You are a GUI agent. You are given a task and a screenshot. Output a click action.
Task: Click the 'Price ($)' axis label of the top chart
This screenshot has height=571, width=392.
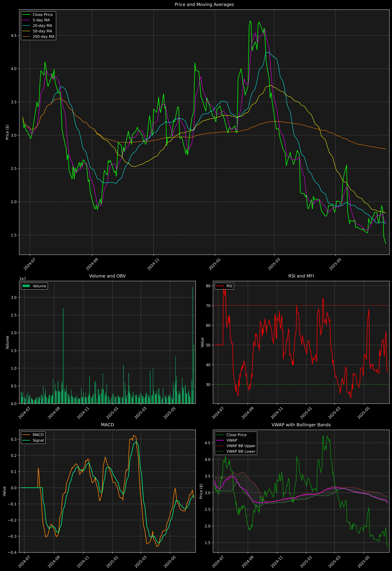click(7, 132)
